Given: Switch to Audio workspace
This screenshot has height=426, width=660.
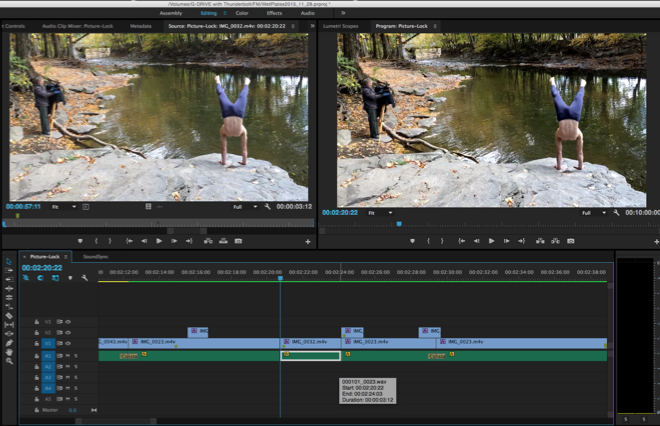Looking at the screenshot, I should (308, 13).
